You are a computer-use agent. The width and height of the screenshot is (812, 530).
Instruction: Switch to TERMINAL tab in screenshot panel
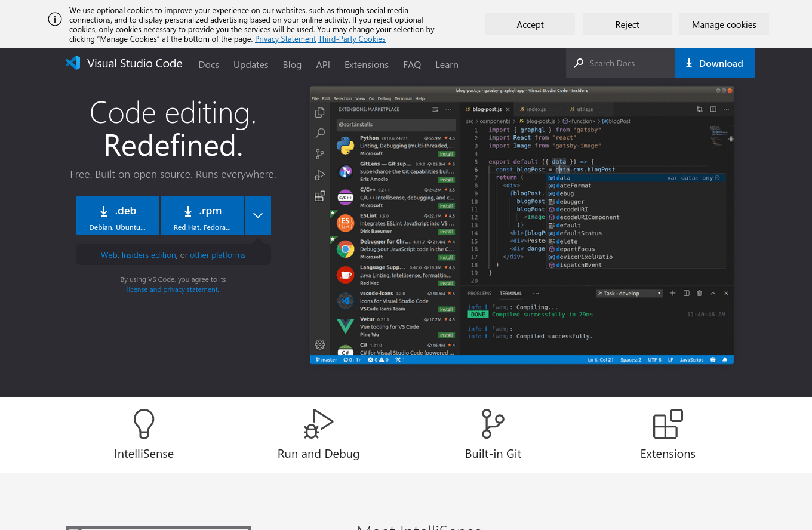click(x=510, y=293)
